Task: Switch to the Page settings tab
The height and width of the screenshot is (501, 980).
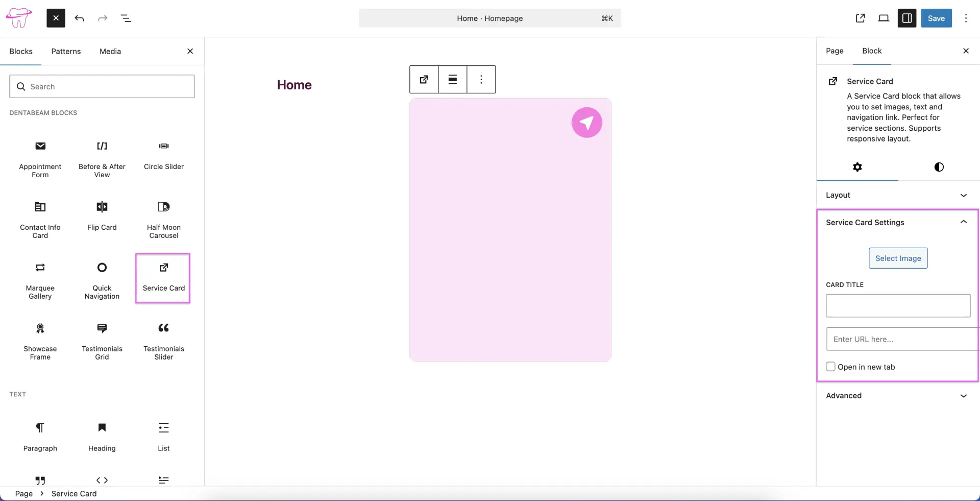Action: [x=835, y=51]
